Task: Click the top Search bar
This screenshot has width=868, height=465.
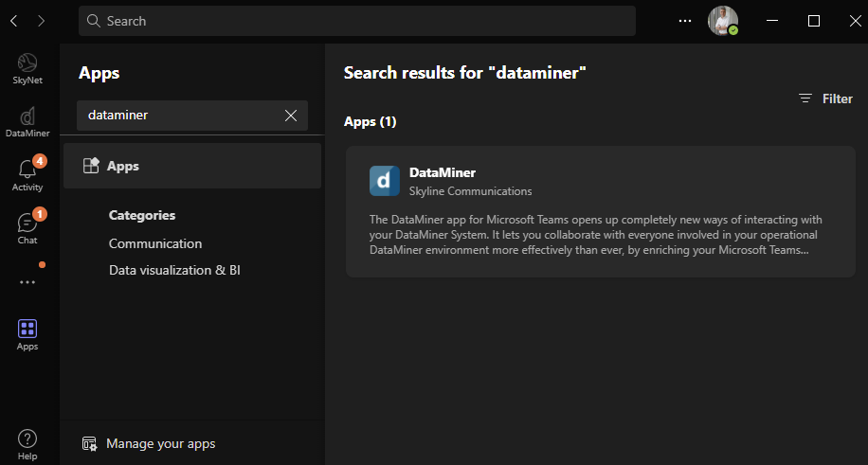Action: (357, 21)
